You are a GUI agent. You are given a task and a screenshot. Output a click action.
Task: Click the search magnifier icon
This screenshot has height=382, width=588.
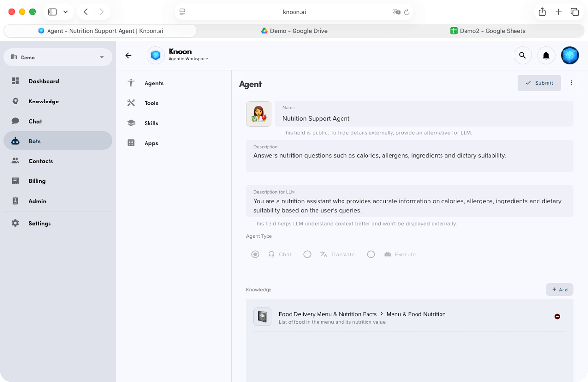pyautogui.click(x=522, y=55)
